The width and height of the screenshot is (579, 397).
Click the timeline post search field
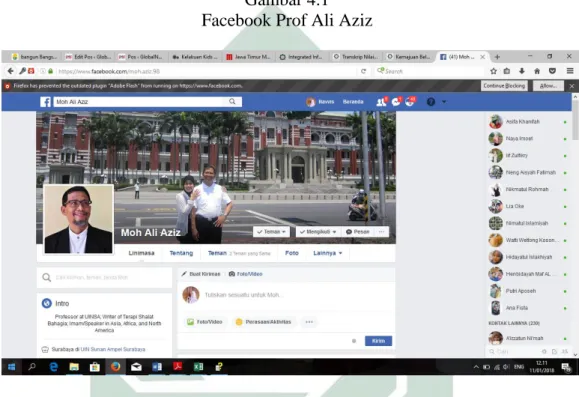pos(104,277)
